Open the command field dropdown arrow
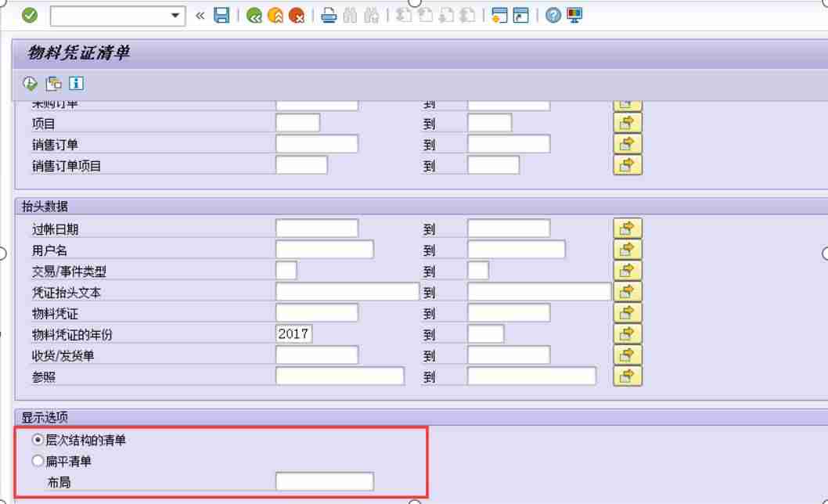The image size is (828, 504). point(175,16)
